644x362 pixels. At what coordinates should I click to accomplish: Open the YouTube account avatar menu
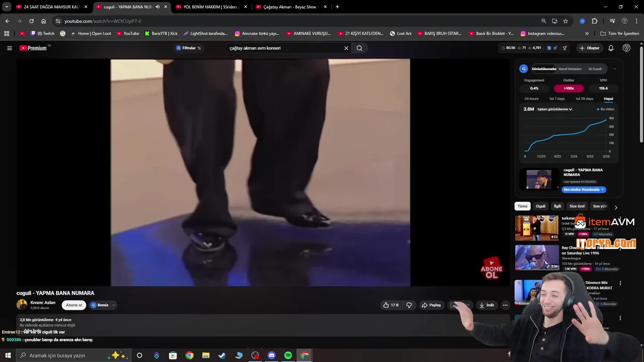point(626,48)
